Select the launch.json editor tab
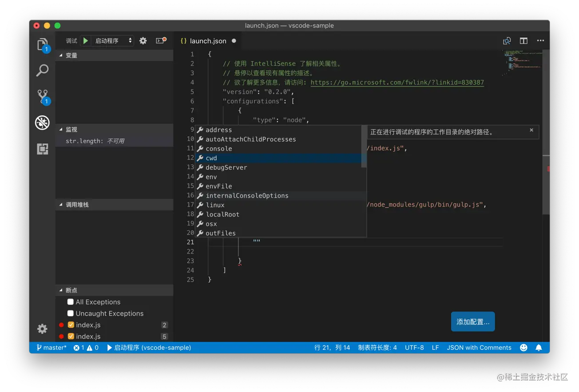 coord(208,41)
